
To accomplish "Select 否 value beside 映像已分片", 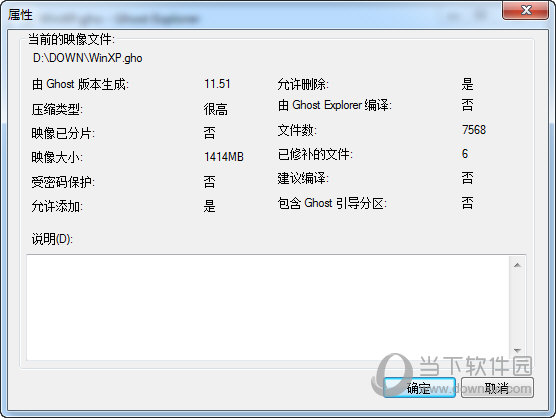I will [x=209, y=133].
